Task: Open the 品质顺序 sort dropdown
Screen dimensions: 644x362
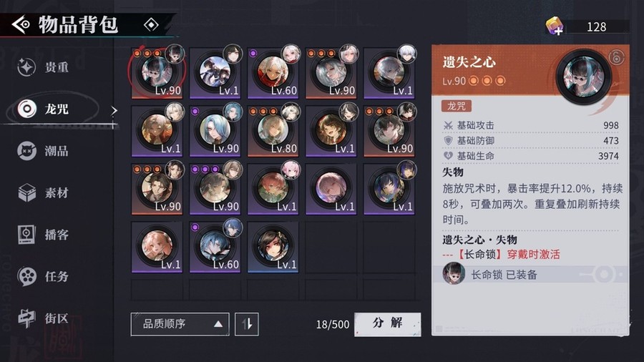Action: [x=180, y=324]
